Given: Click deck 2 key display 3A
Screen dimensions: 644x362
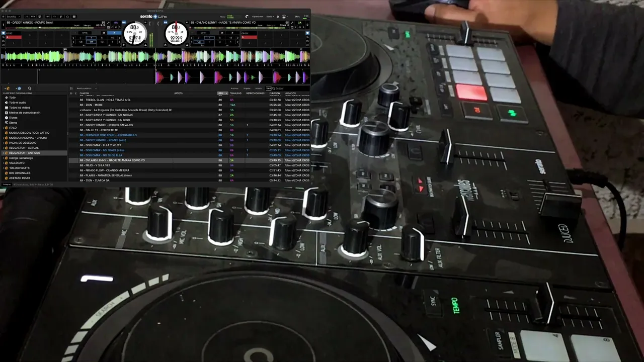Looking at the screenshot, I should pos(300,23).
